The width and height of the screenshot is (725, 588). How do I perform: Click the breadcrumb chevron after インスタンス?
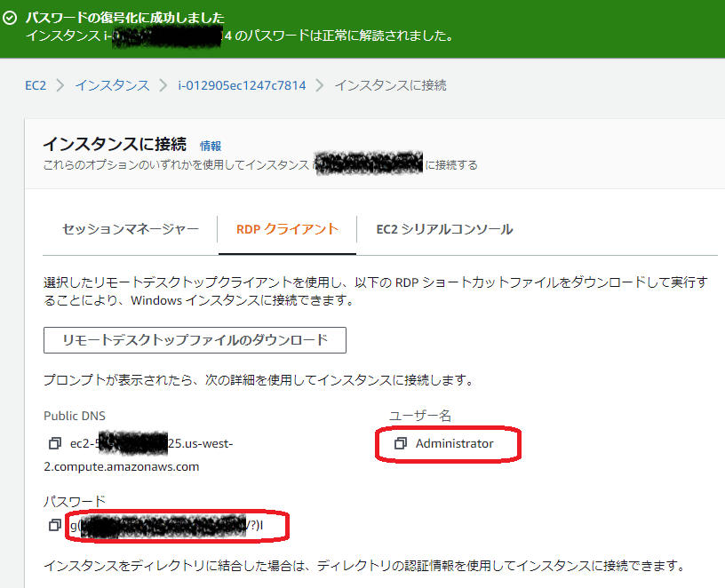(x=163, y=85)
